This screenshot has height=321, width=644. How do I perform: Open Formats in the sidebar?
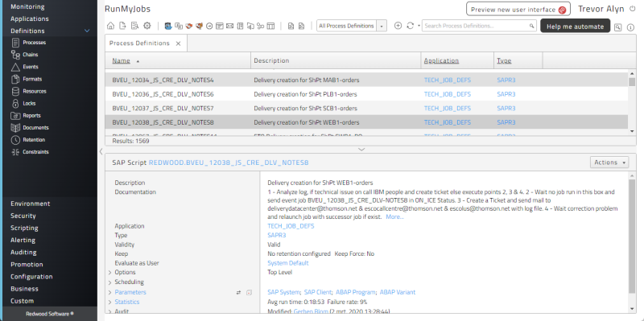point(32,79)
